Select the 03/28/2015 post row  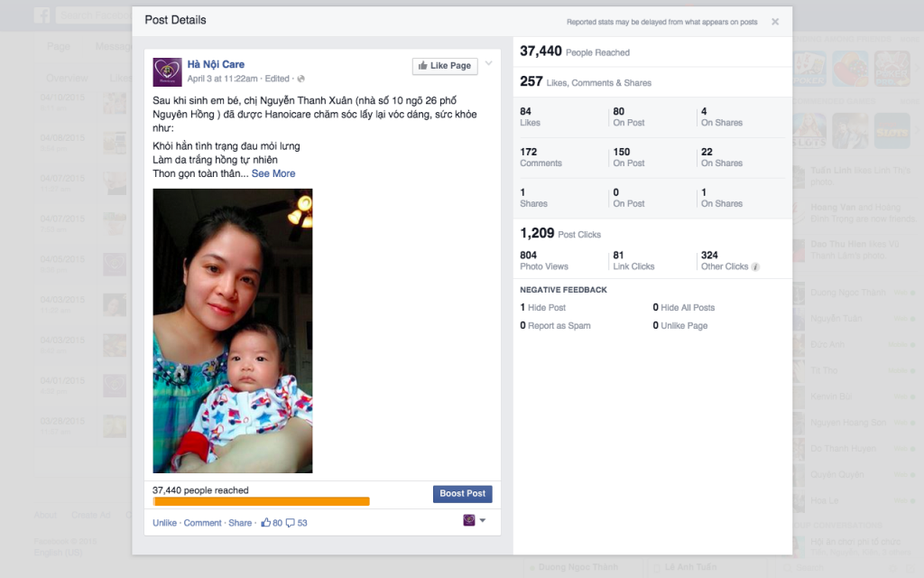point(83,426)
